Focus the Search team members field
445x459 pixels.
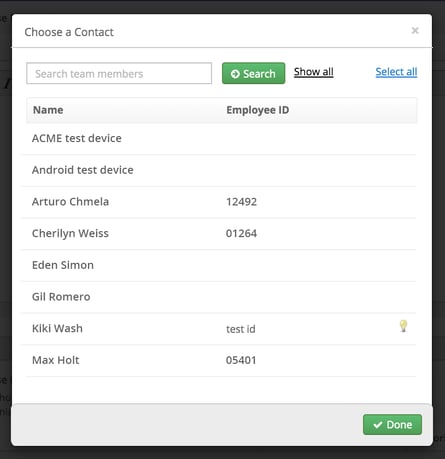coord(119,73)
